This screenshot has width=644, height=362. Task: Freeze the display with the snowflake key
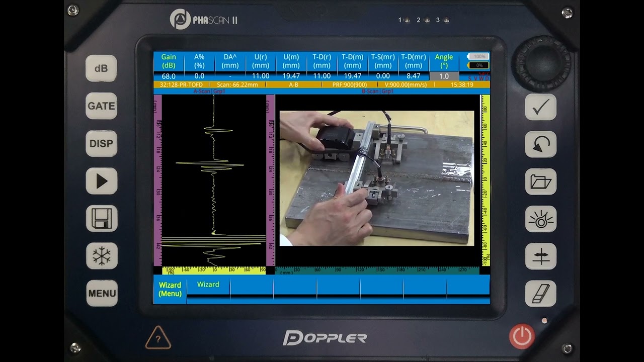point(101,256)
